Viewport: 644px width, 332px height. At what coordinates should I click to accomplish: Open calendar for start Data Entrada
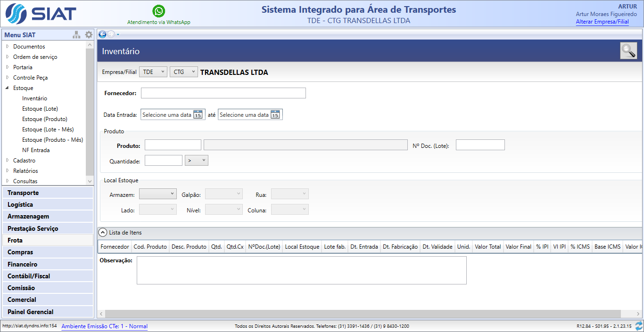pyautogui.click(x=198, y=115)
